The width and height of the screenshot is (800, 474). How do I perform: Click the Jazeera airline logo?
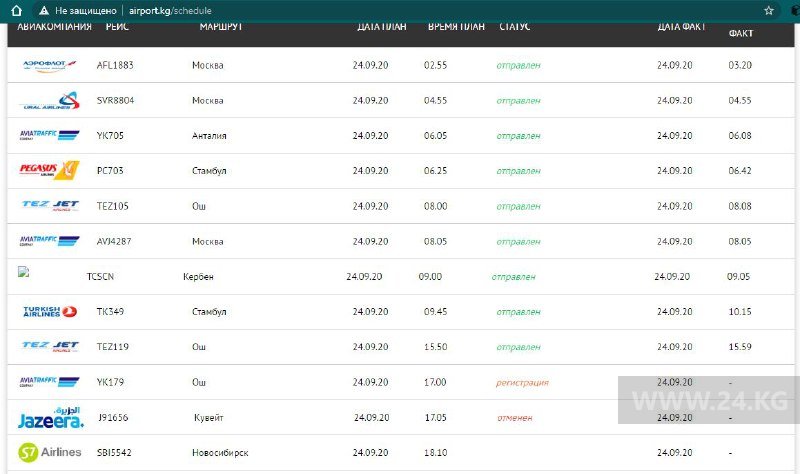click(x=50, y=418)
